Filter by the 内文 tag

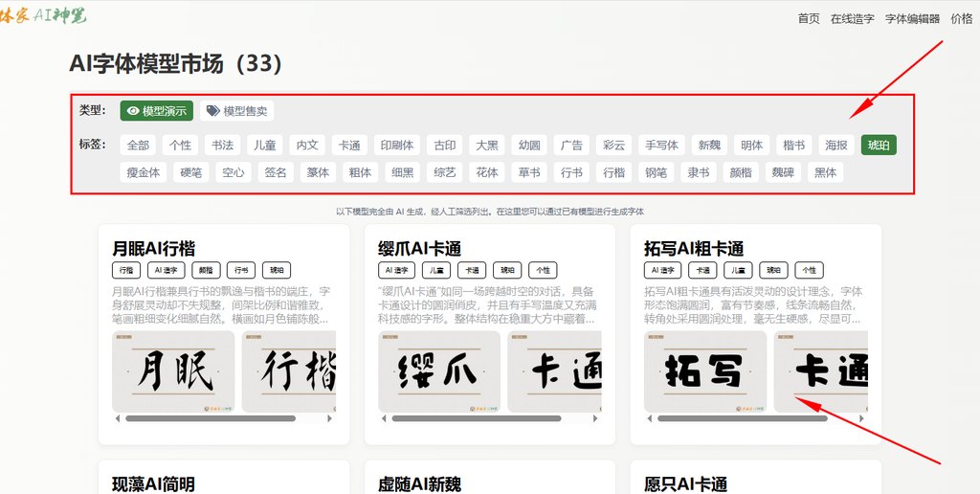307,146
